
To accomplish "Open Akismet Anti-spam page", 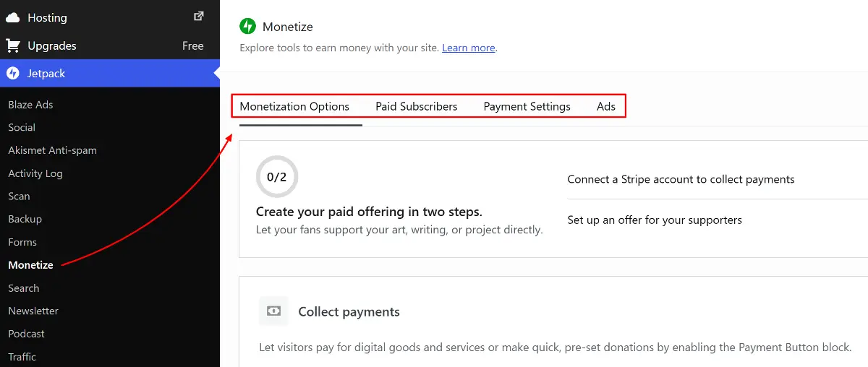I will click(52, 150).
